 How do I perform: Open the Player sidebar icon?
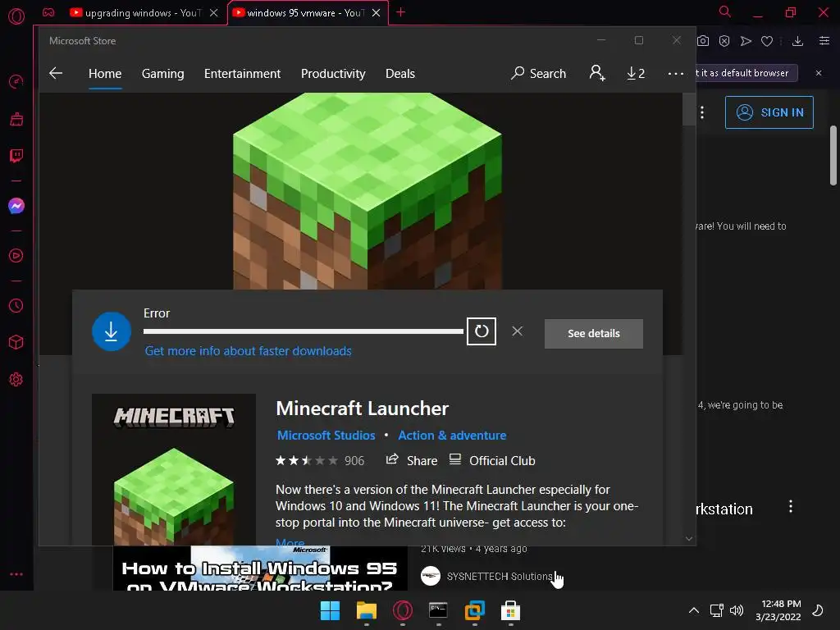(16, 256)
